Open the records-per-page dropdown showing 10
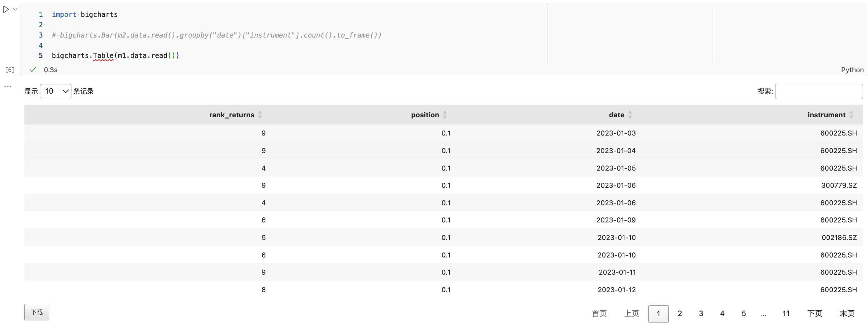The width and height of the screenshot is (868, 329). 56,92
